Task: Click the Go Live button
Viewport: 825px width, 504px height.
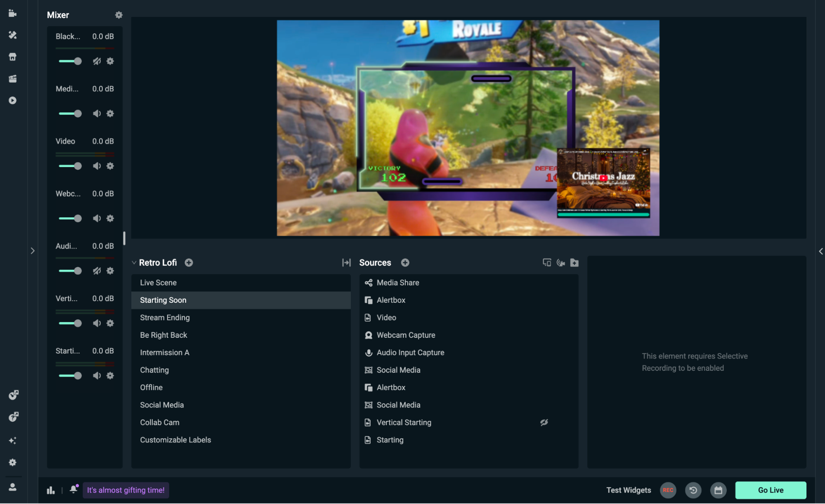Action: 770,490
